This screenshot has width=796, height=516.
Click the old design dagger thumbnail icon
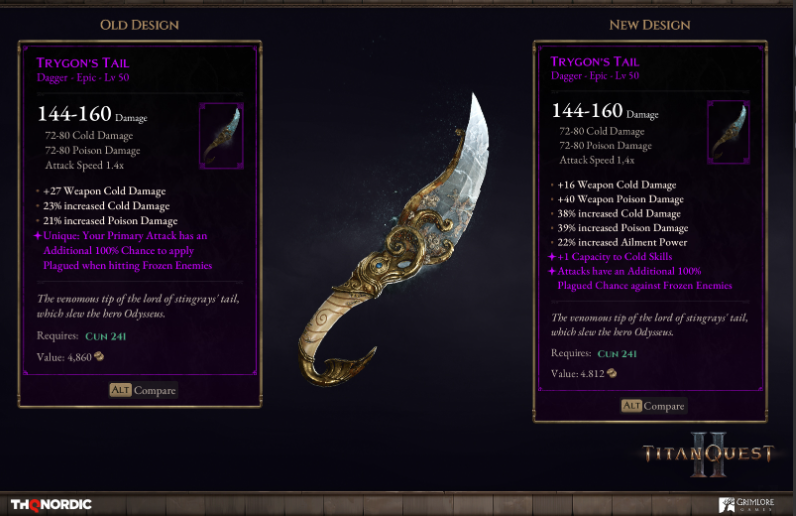[221, 136]
